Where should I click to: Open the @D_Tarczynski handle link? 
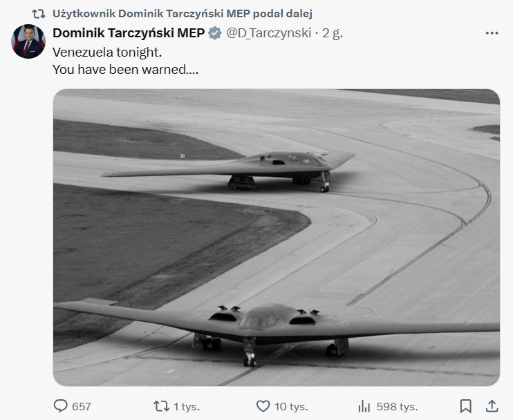point(269,33)
